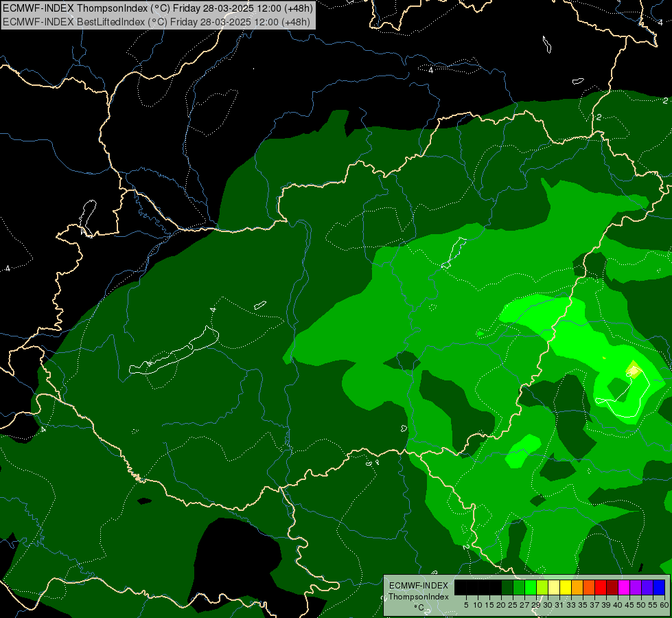Screen dimensions: 672x618
Task: Click the °C unit label in legend
Action: 419,607
